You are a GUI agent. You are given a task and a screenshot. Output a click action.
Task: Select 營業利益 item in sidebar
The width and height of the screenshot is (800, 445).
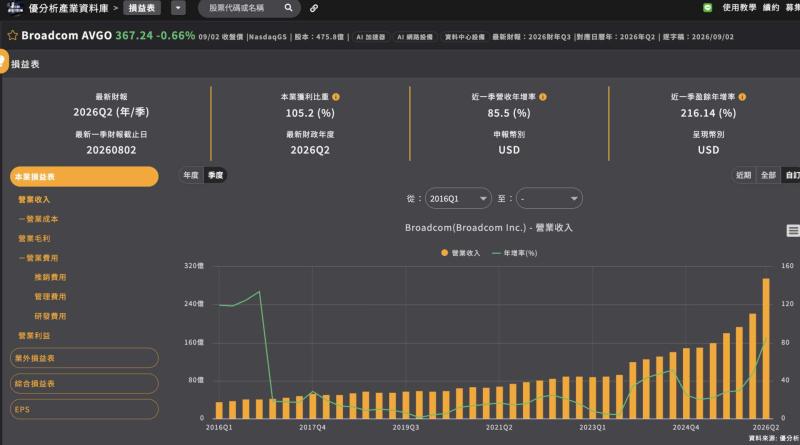point(34,335)
